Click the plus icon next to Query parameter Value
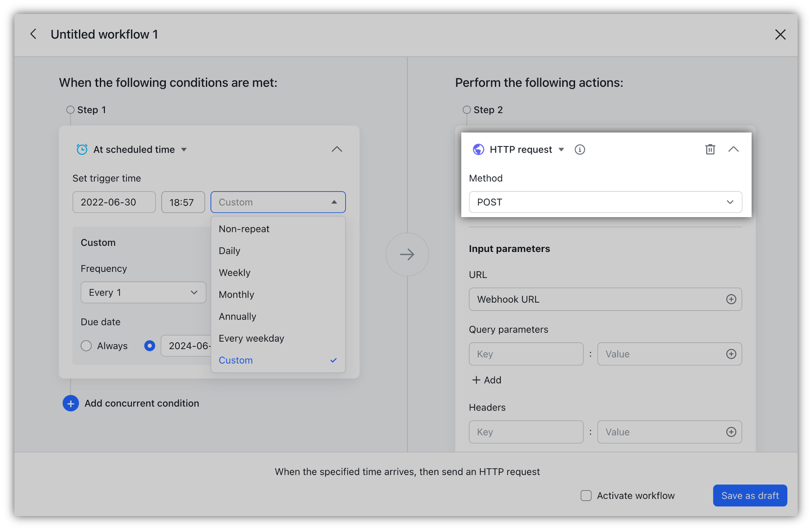Viewport: 812px width, 530px height. [x=731, y=354]
